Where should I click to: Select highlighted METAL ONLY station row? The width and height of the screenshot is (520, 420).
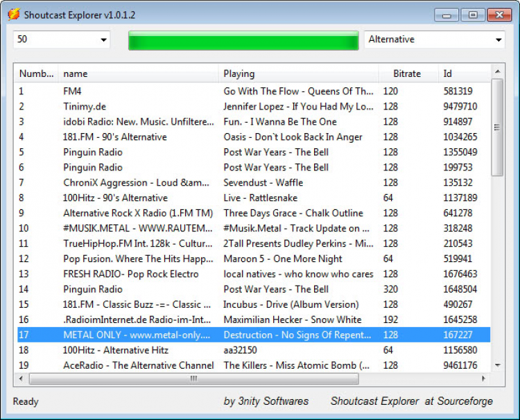254,335
